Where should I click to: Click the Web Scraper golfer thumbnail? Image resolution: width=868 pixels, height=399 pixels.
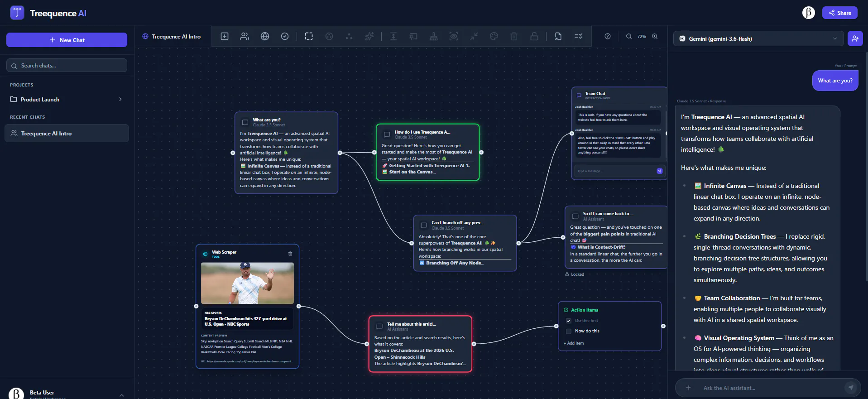point(247,283)
